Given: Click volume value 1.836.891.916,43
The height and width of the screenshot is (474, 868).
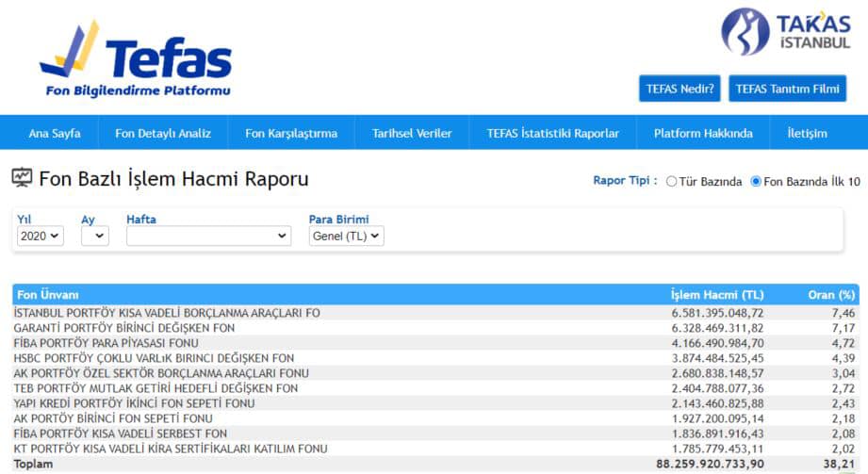Looking at the screenshot, I should click(717, 433).
